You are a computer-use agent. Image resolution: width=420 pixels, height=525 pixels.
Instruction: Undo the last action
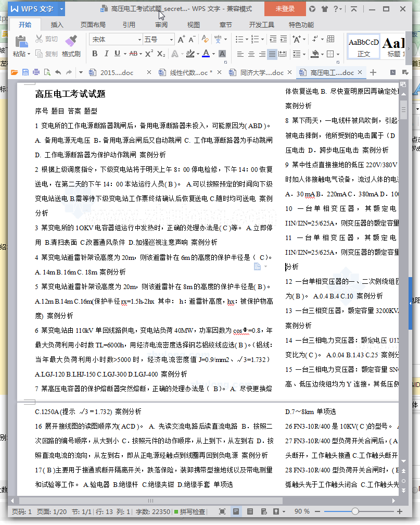58,72
